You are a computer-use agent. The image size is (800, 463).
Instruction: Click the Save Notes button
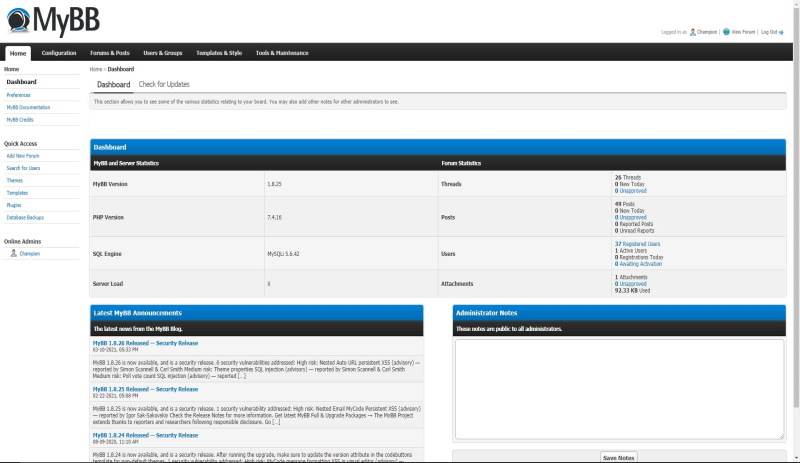point(618,457)
